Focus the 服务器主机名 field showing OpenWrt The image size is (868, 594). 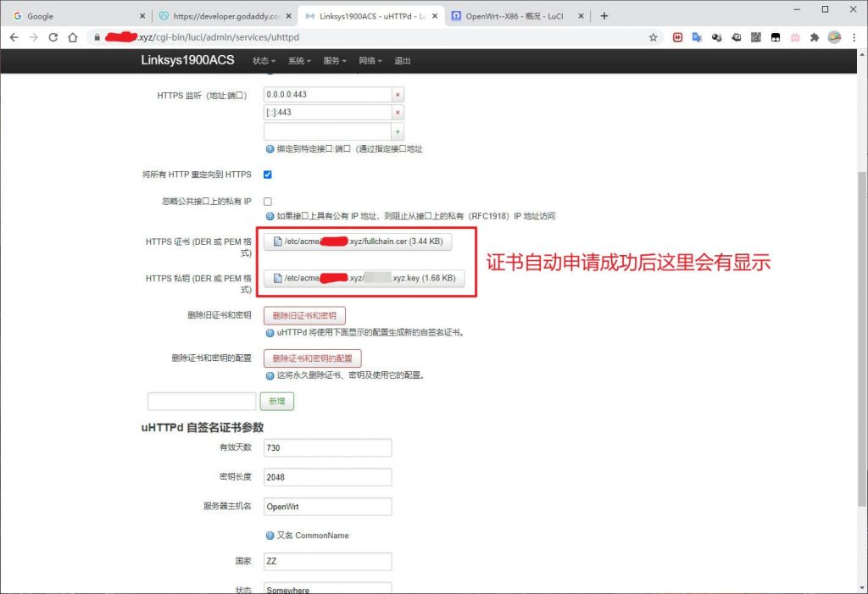pos(328,507)
